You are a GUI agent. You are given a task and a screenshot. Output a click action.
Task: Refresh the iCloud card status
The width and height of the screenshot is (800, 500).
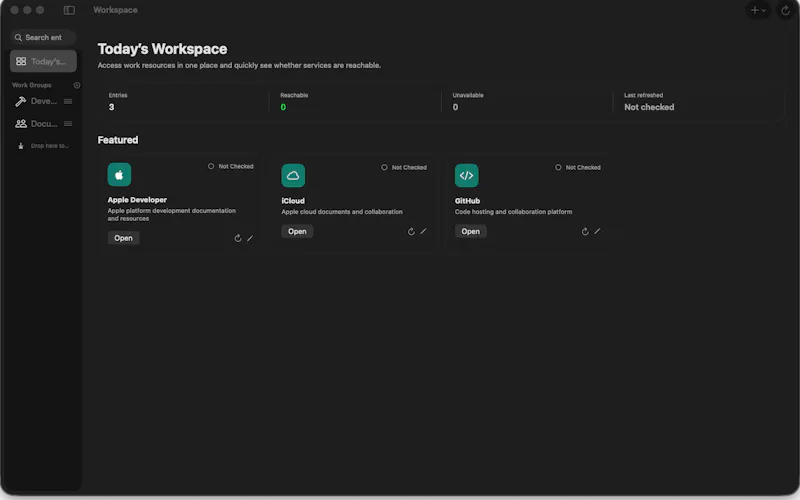[x=411, y=232]
